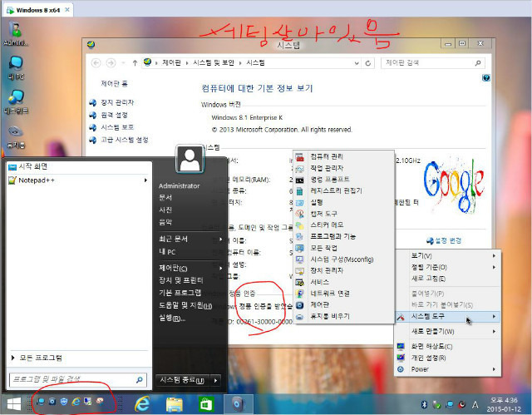Screen dimensions: 532x415
Task: Click the snipping tool Quick Launch icon
Action: tap(100, 402)
